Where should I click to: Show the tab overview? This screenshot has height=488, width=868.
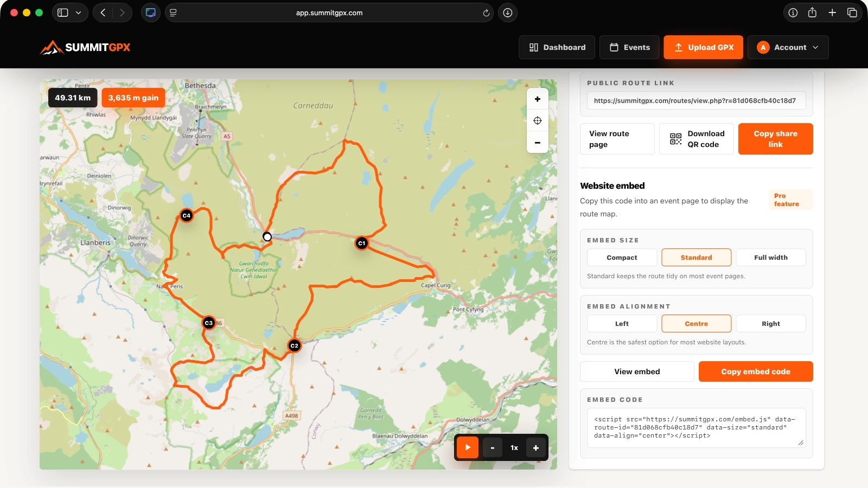[852, 12]
